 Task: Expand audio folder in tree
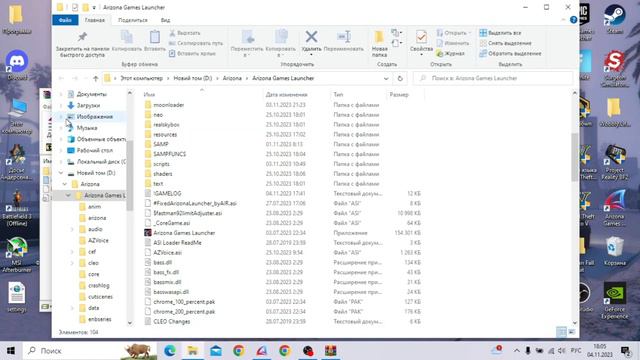(x=72, y=229)
